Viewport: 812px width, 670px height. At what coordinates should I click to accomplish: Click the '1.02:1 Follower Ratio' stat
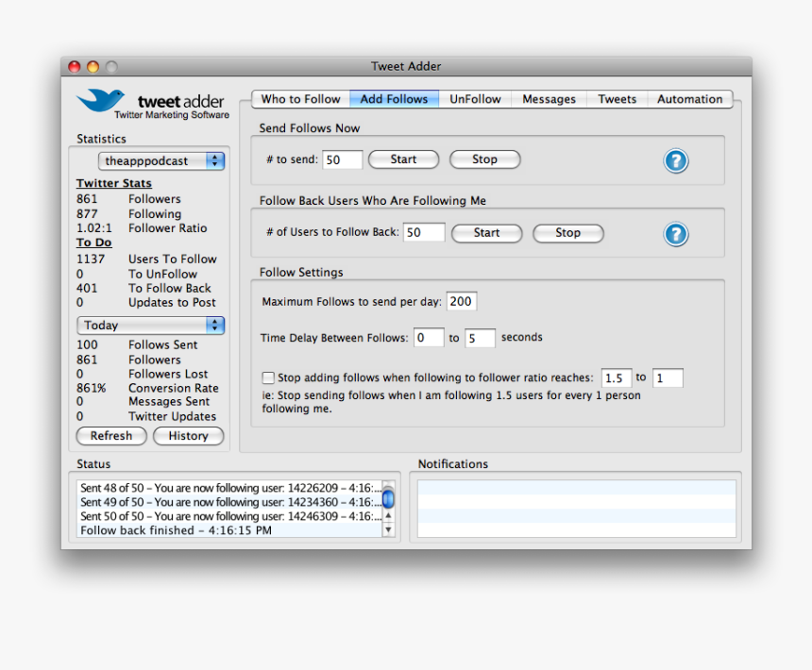tap(142, 228)
